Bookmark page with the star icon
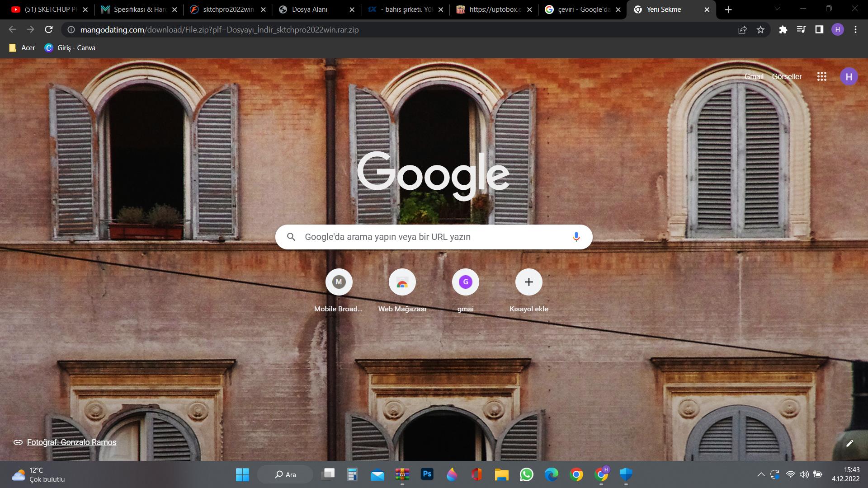This screenshot has width=868, height=488. point(760,30)
